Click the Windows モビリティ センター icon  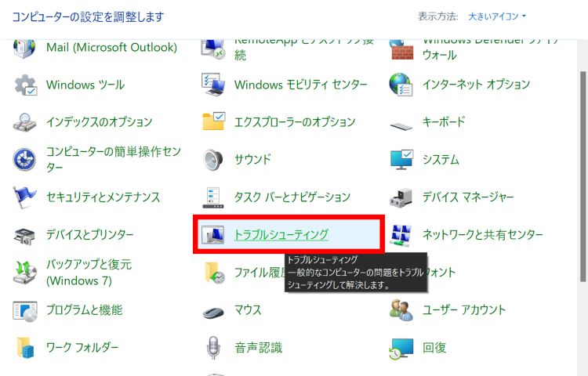pos(213,85)
